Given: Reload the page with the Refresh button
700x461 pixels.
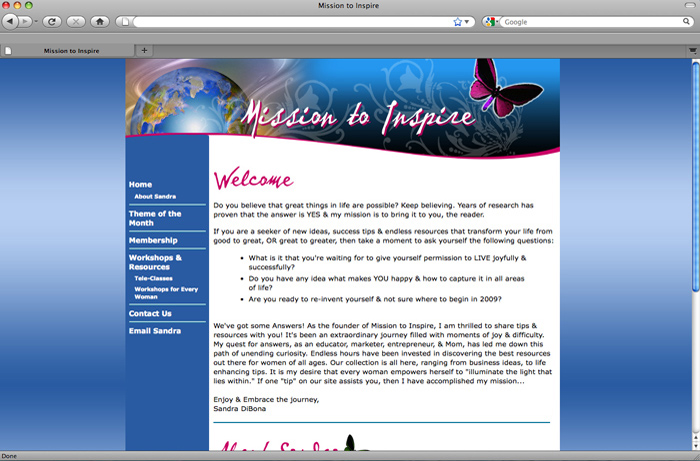Looking at the screenshot, I should click(x=52, y=21).
